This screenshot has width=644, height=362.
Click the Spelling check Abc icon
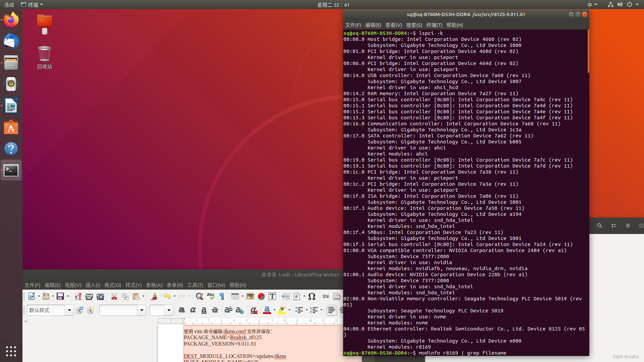[211, 296]
